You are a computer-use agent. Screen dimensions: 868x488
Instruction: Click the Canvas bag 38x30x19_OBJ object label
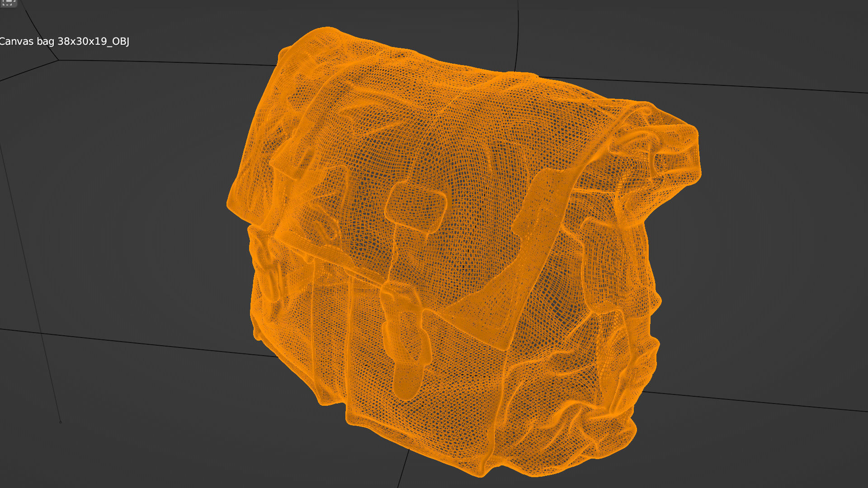click(x=64, y=42)
